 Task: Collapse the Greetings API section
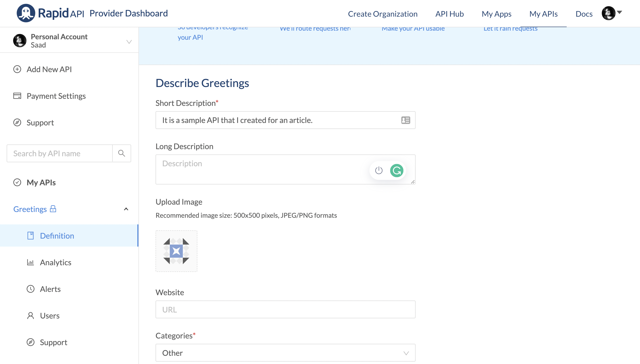(126, 209)
